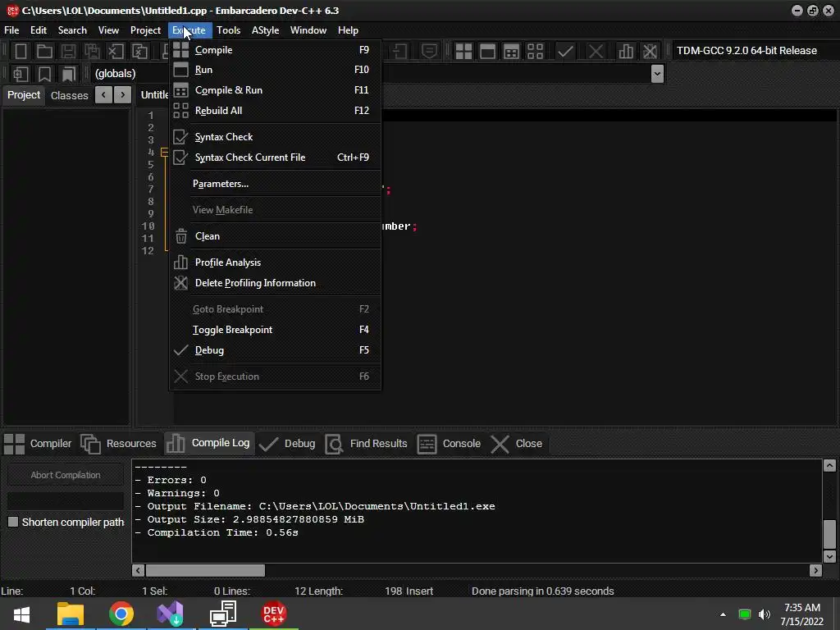
Task: Choose Run (F10) from the Execute menu
Action: [x=275, y=70]
